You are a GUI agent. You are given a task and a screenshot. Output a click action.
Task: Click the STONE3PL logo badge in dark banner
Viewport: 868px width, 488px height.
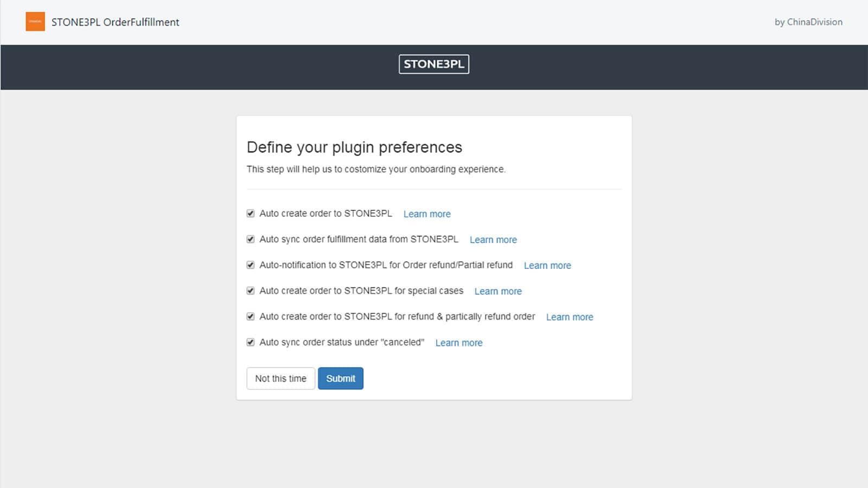pyautogui.click(x=433, y=64)
